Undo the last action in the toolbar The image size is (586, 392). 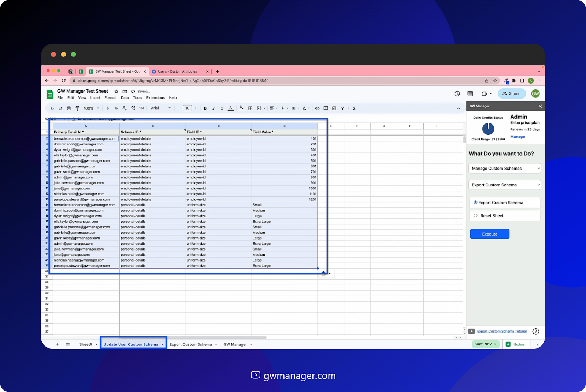52,108
